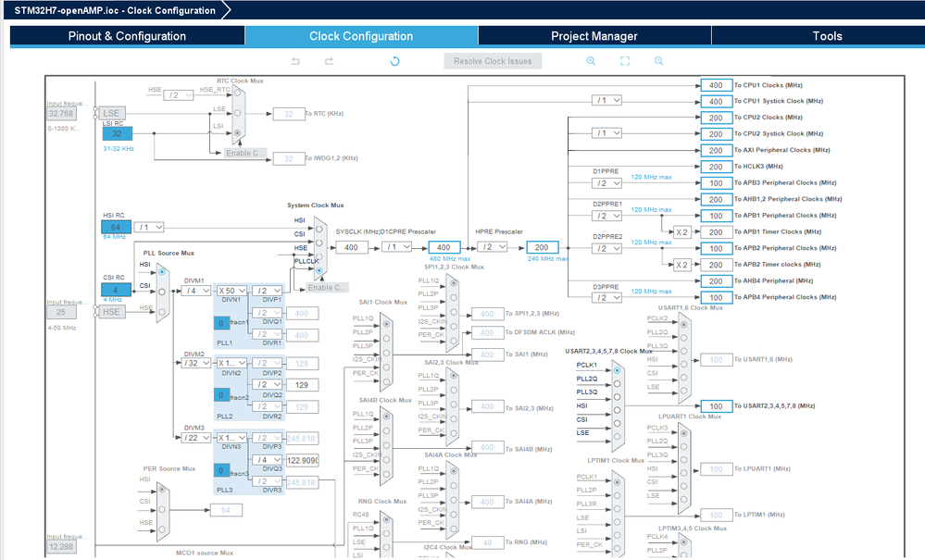The image size is (925, 560).
Task: Open the DIVP1 /2 dropdown
Action: (268, 291)
